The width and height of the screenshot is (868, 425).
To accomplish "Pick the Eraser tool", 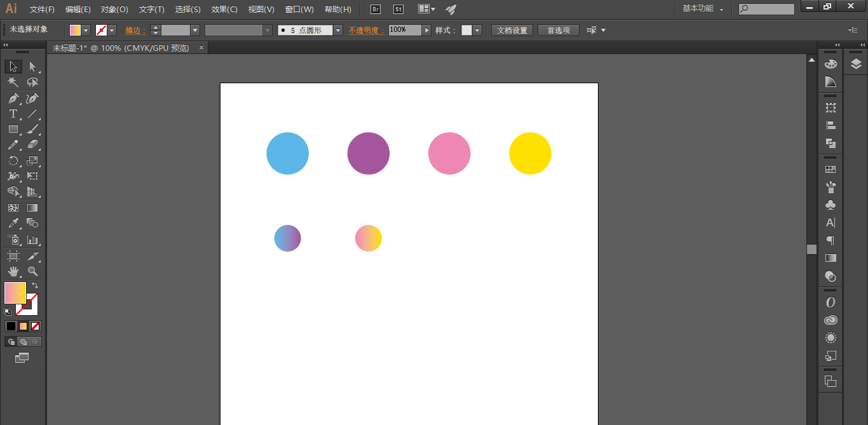I will click(32, 145).
